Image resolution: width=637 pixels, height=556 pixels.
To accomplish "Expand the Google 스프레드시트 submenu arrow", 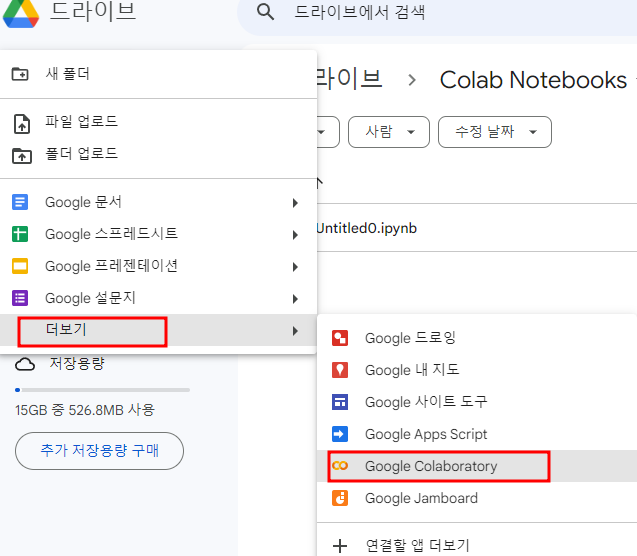I will 295,235.
